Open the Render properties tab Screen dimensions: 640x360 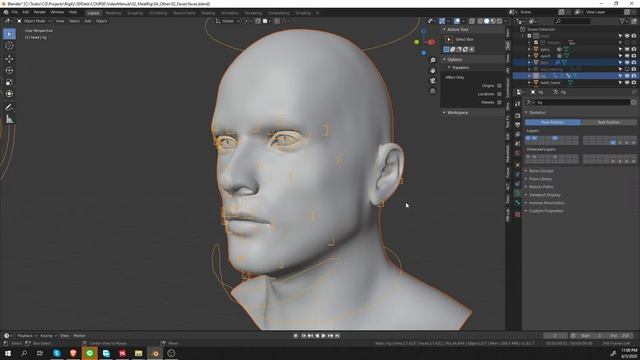coord(517,116)
